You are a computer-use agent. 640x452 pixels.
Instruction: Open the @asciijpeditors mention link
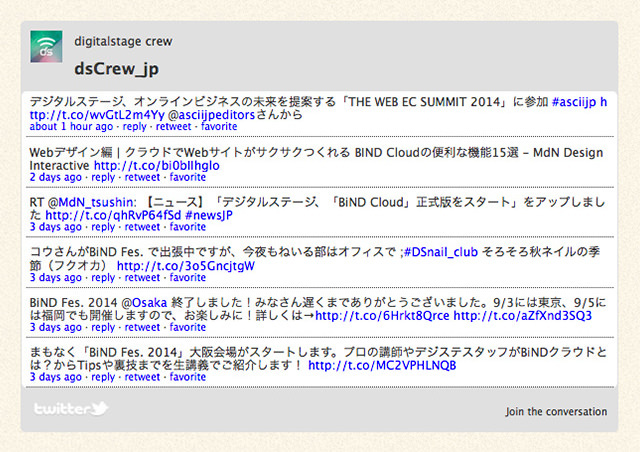[x=211, y=115]
